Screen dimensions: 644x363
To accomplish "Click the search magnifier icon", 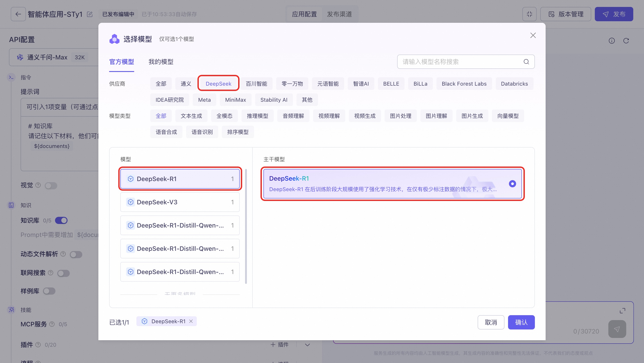I will (526, 62).
